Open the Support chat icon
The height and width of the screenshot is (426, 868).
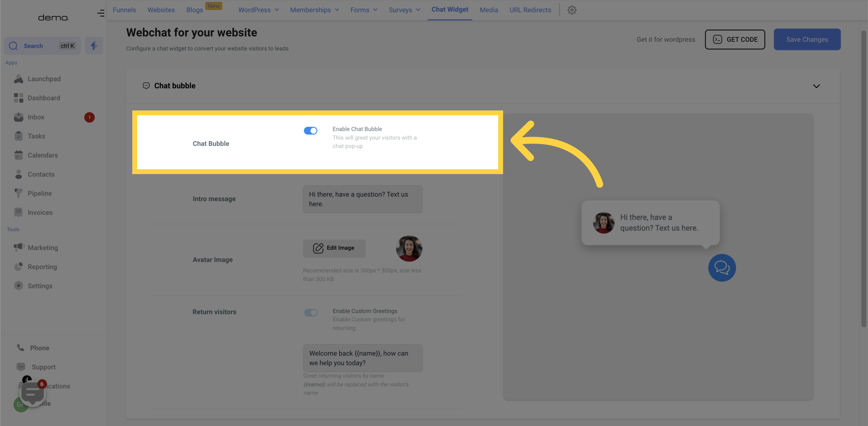21,367
